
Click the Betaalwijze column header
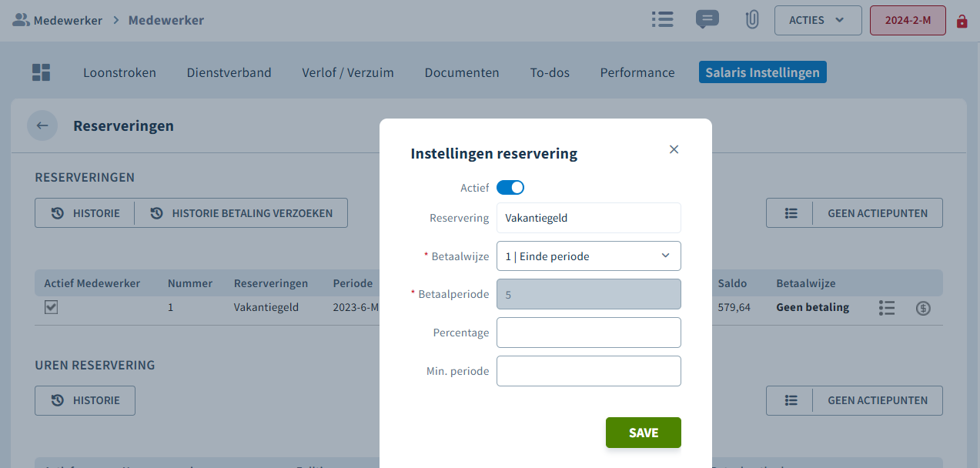click(x=805, y=283)
